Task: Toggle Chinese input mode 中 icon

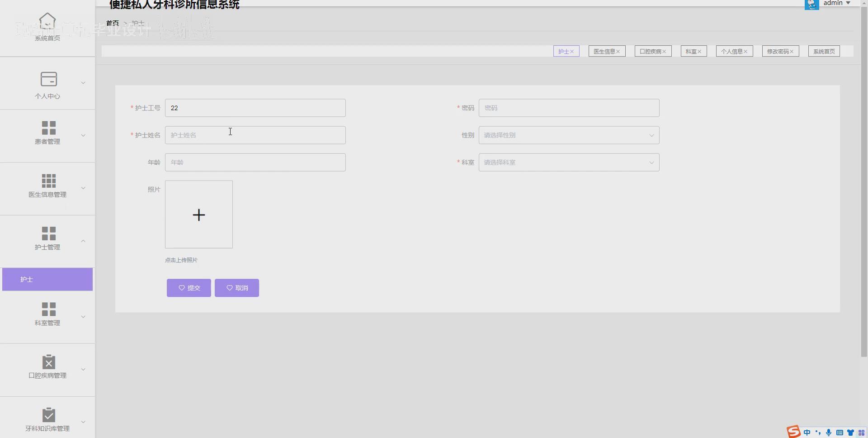Action: click(807, 433)
